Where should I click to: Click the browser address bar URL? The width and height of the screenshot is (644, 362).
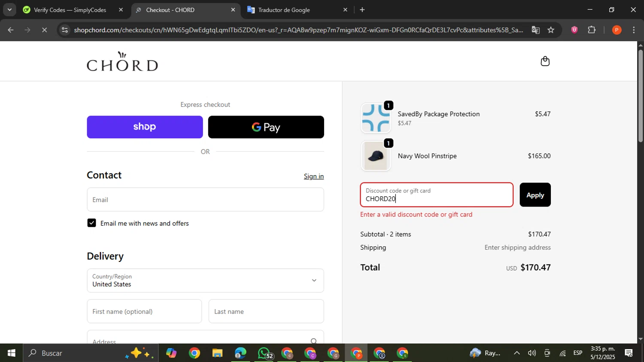298,30
